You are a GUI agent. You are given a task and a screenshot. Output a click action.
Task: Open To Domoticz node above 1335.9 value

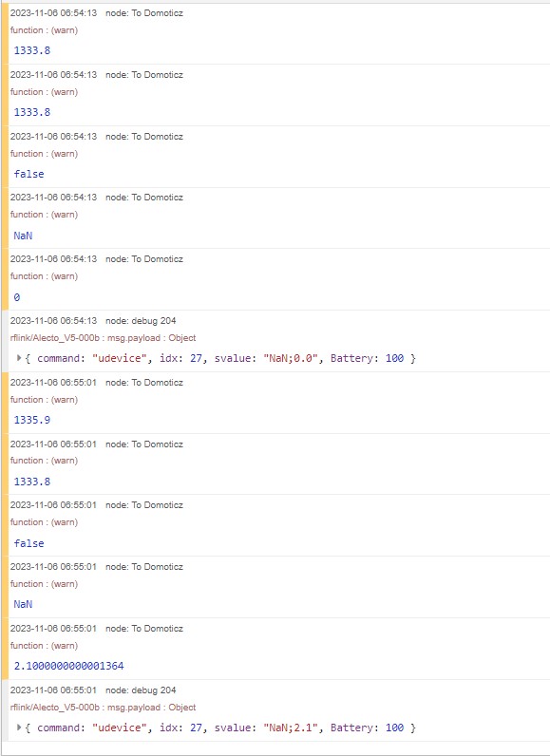144,383
